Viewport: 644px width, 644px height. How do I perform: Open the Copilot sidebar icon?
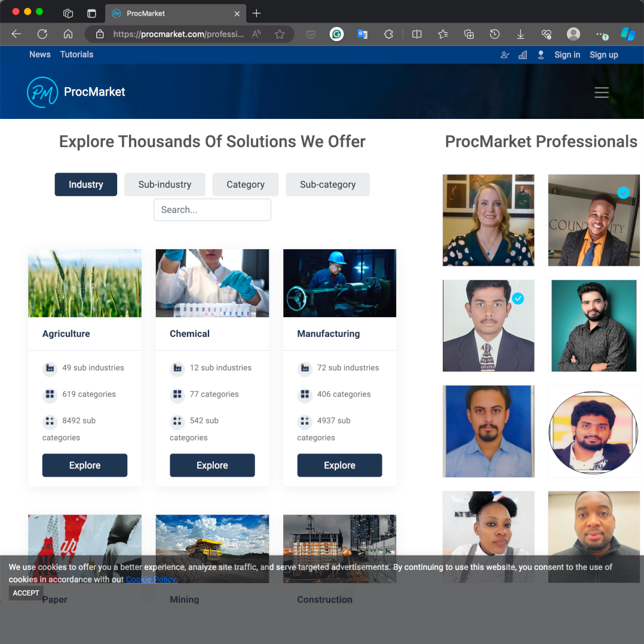coord(628,34)
